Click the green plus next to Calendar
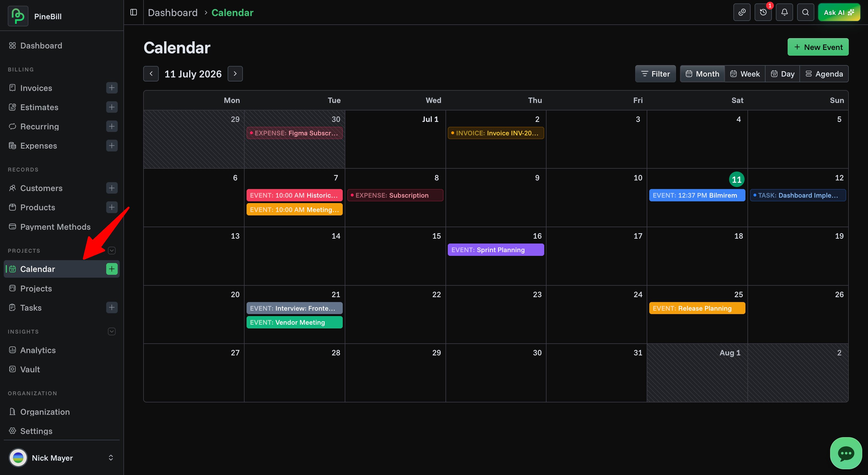This screenshot has width=868, height=475. pyautogui.click(x=112, y=269)
